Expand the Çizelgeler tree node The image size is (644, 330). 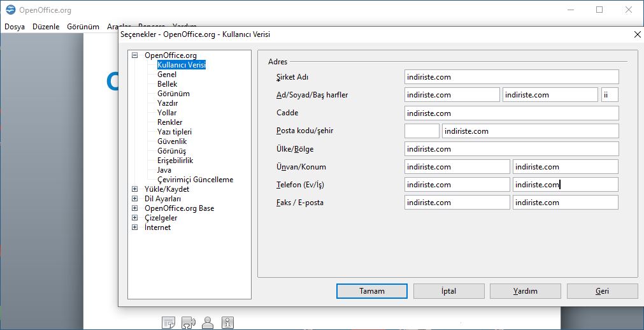(x=134, y=218)
